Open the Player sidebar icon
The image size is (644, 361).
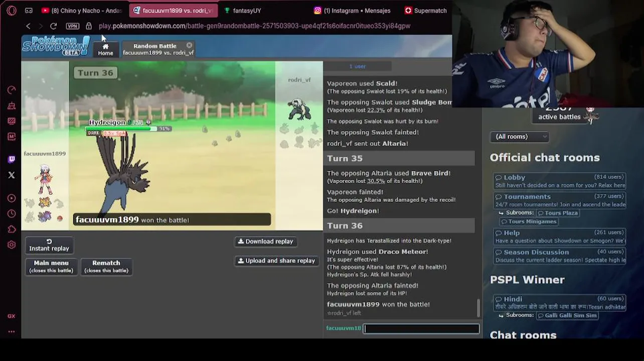tap(12, 198)
